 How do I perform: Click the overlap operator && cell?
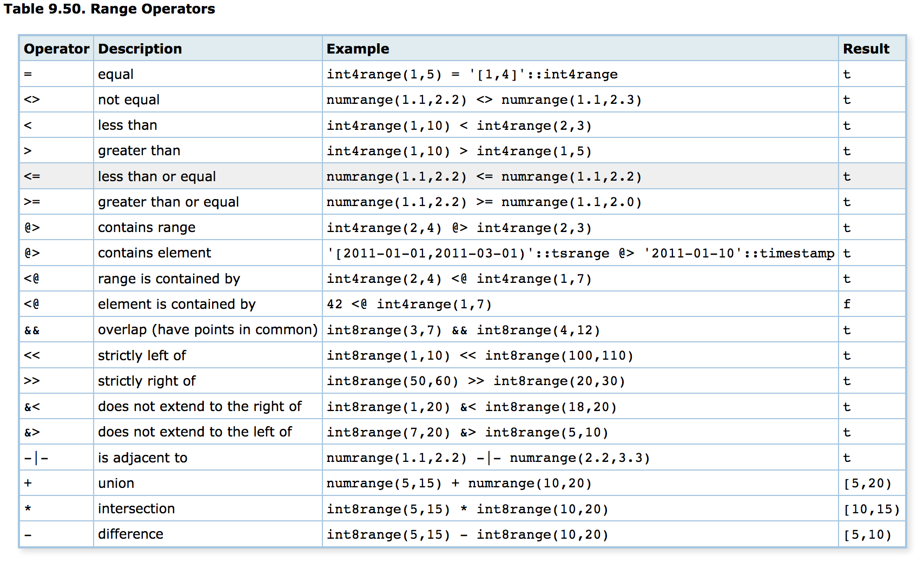point(34,329)
